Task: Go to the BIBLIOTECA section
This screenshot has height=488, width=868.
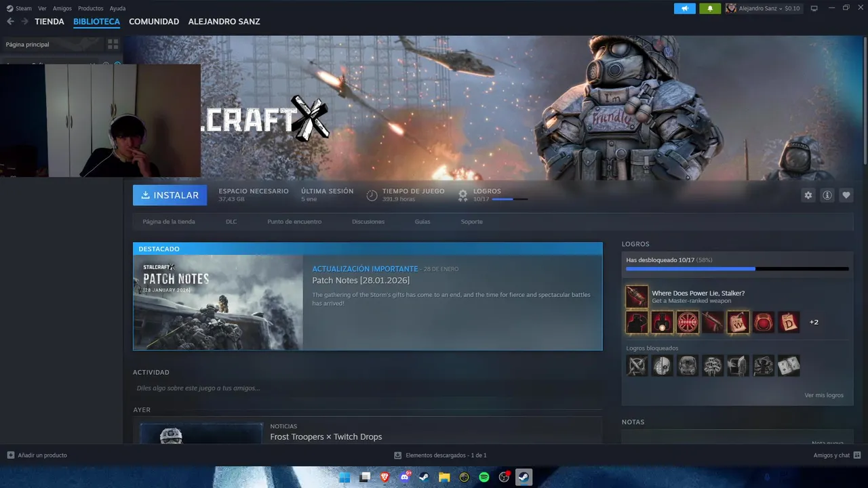Action: pyautogui.click(x=96, y=22)
